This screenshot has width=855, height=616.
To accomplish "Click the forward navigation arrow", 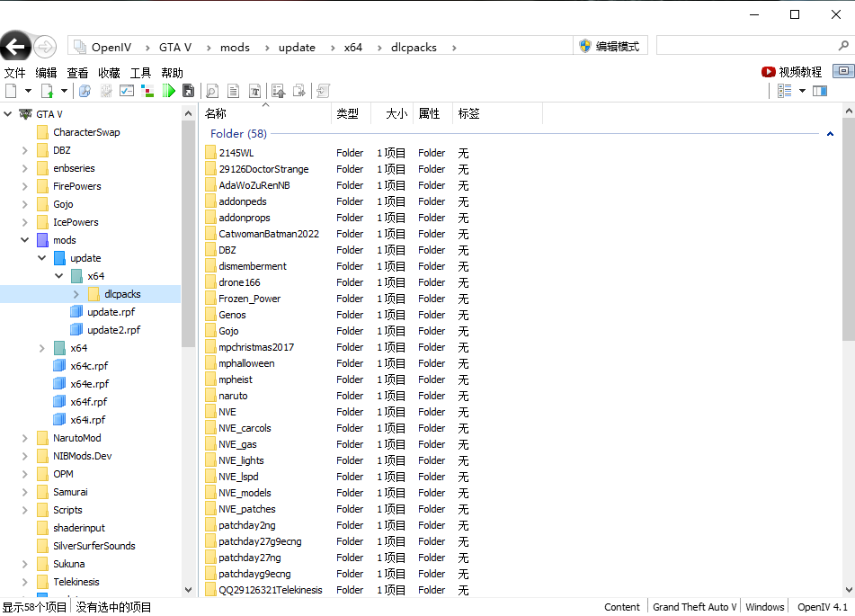I will click(45, 47).
